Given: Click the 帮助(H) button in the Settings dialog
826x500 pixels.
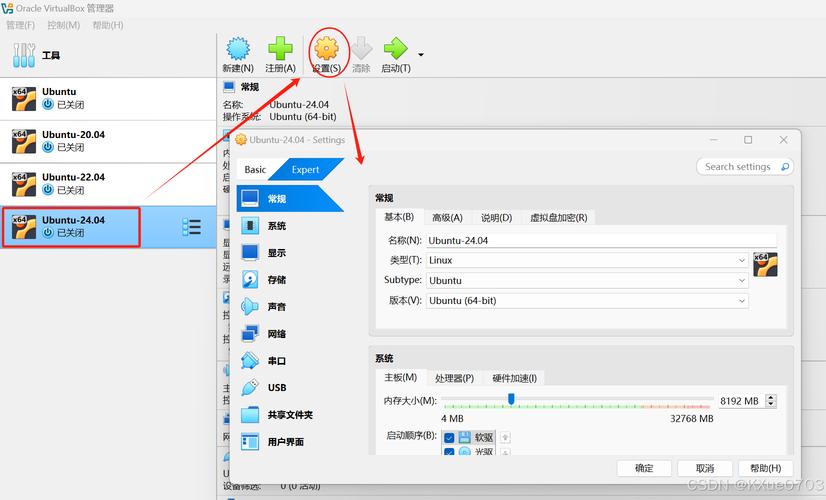Looking at the screenshot, I should (765, 468).
